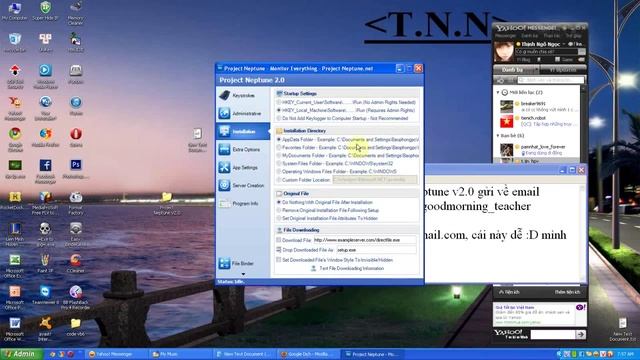Open Format Factory desktop icon
Image resolution: width=640 pixels, height=360 pixels.
coord(76,203)
